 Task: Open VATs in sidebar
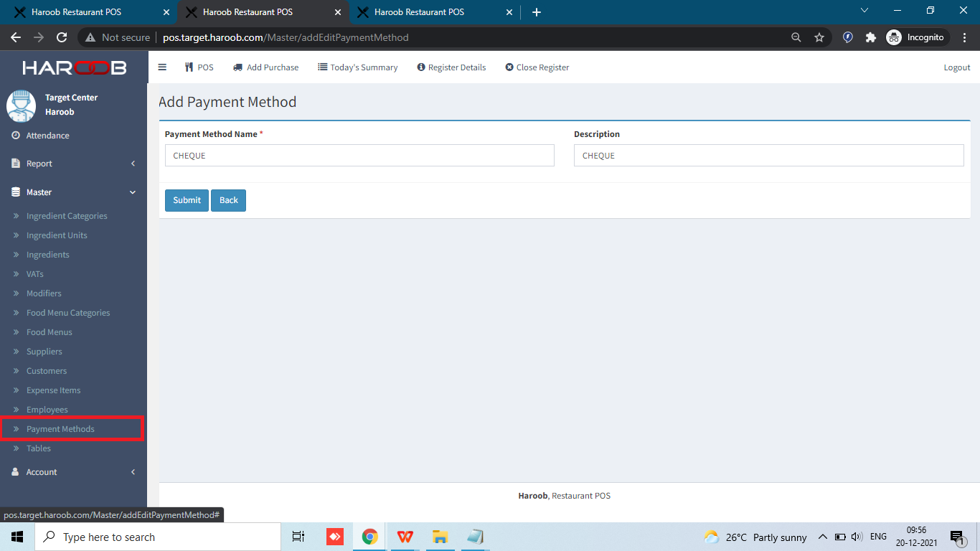pos(35,274)
